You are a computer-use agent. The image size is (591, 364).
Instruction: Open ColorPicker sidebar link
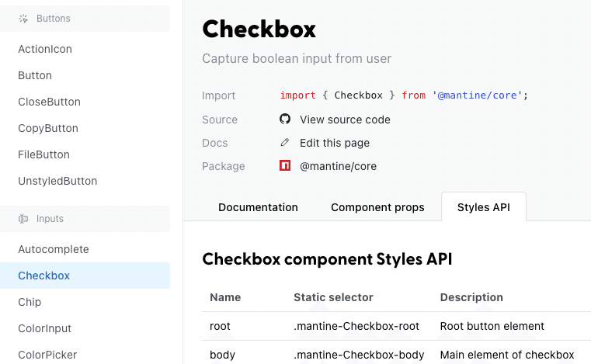(47, 355)
